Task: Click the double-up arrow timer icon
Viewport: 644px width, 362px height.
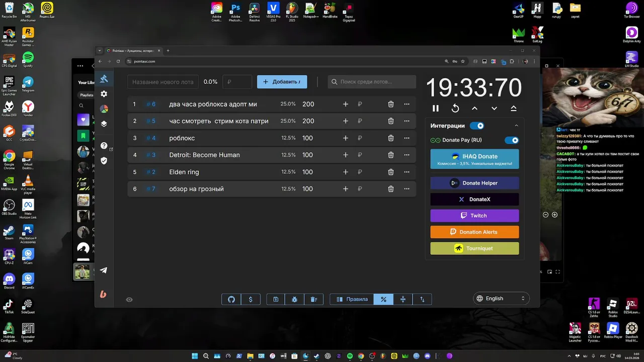Action: [514, 108]
